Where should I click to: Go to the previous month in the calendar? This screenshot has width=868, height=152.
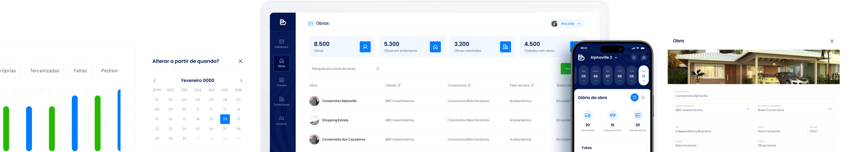point(155,81)
